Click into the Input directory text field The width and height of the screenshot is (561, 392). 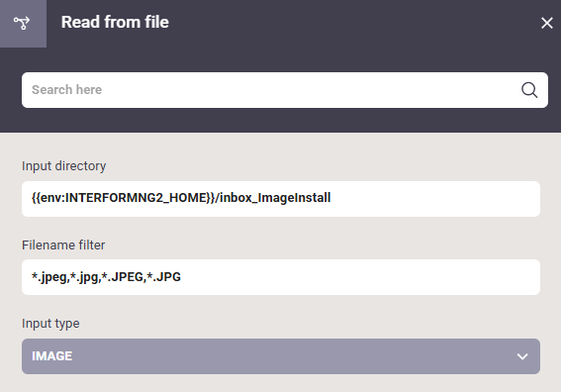click(x=281, y=199)
